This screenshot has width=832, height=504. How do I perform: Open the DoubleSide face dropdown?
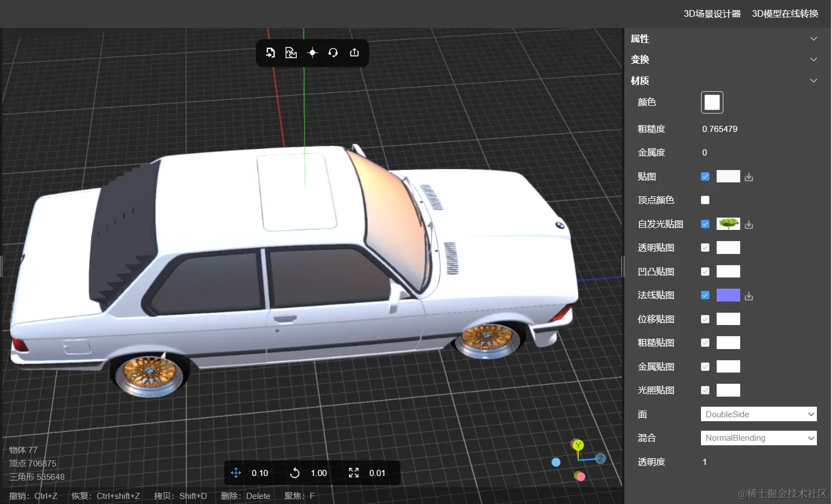[x=759, y=414]
